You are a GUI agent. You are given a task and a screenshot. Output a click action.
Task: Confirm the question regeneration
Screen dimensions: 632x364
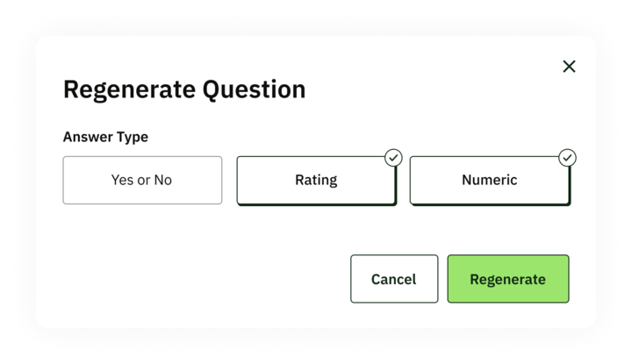click(507, 279)
